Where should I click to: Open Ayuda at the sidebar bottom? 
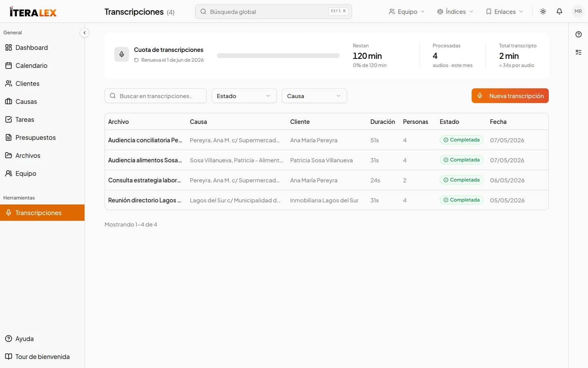click(x=42, y=339)
